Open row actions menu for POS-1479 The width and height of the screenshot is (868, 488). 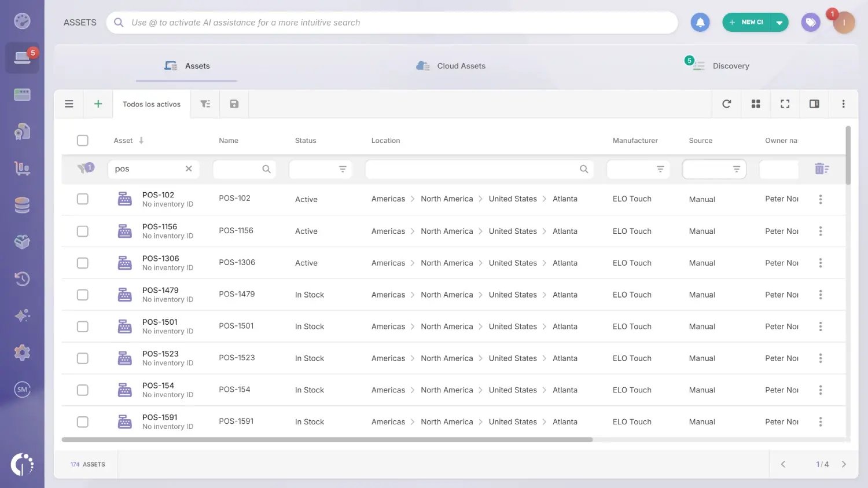coord(821,295)
